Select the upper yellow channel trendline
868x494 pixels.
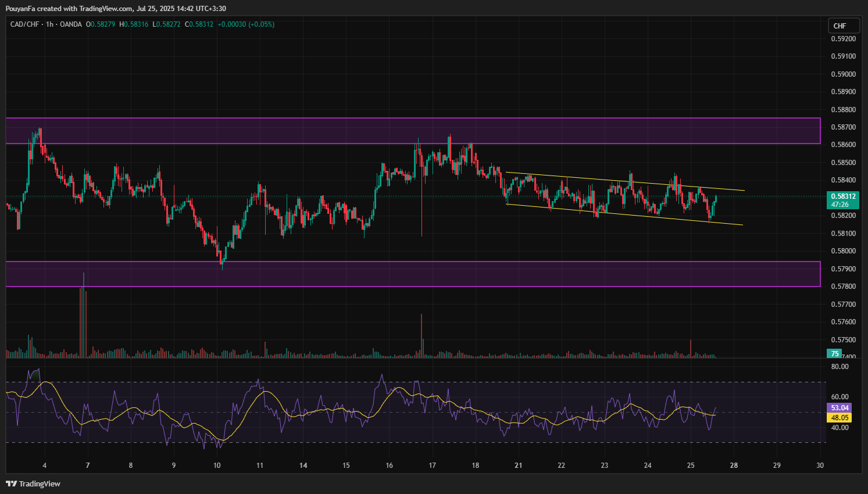[x=625, y=181]
